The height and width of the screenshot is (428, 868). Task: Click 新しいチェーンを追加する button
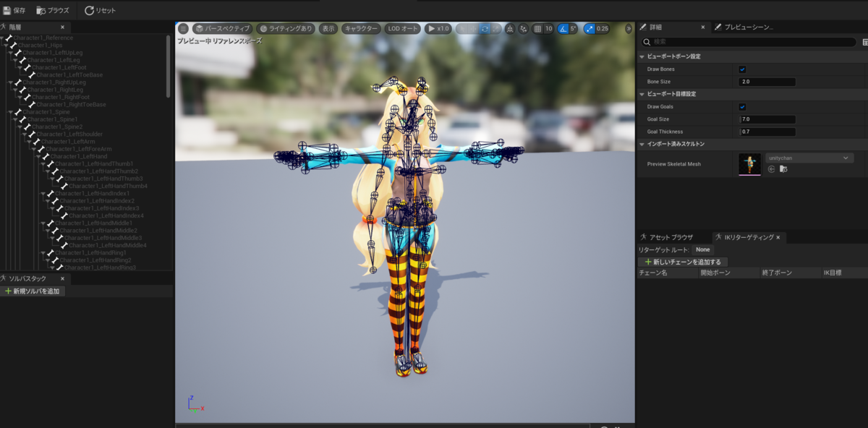(x=682, y=262)
